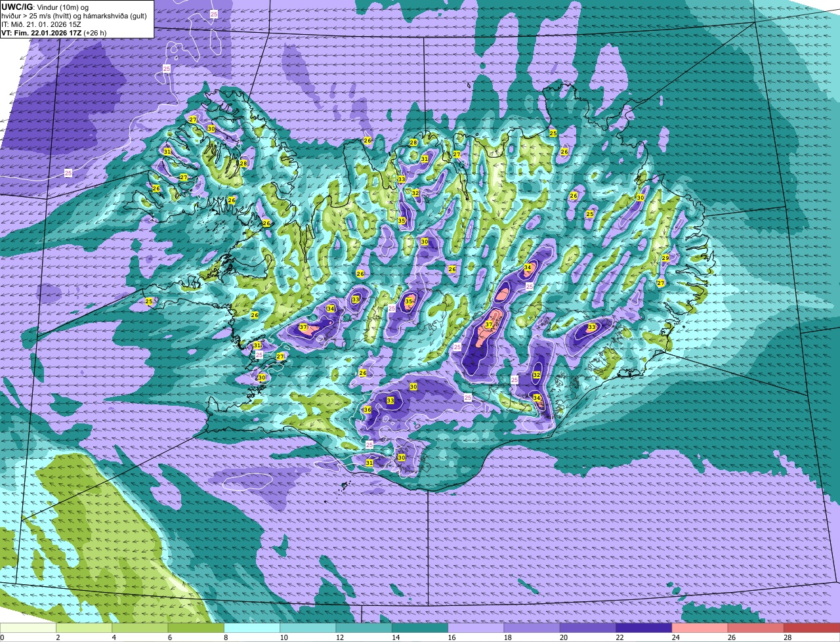Image resolution: width=840 pixels, height=642 pixels.
Task: Select the 20–22 m/s purple legend swatch
Action: (588, 628)
